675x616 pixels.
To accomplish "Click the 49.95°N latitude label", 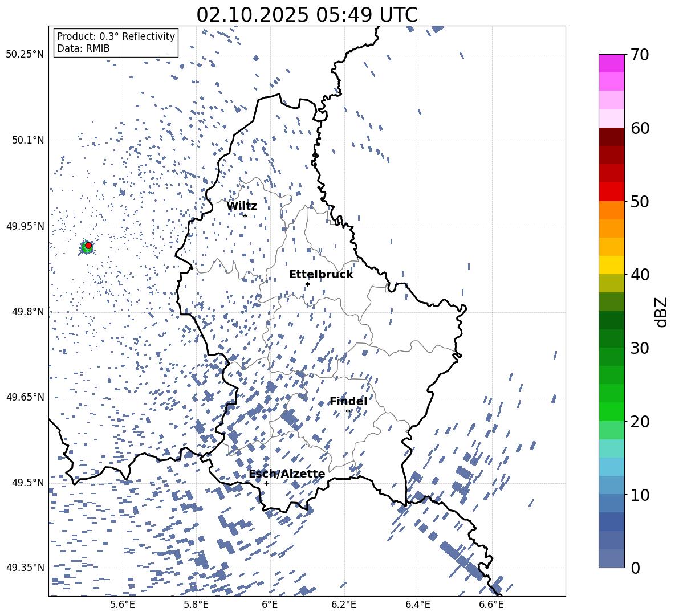I will click(x=25, y=226).
